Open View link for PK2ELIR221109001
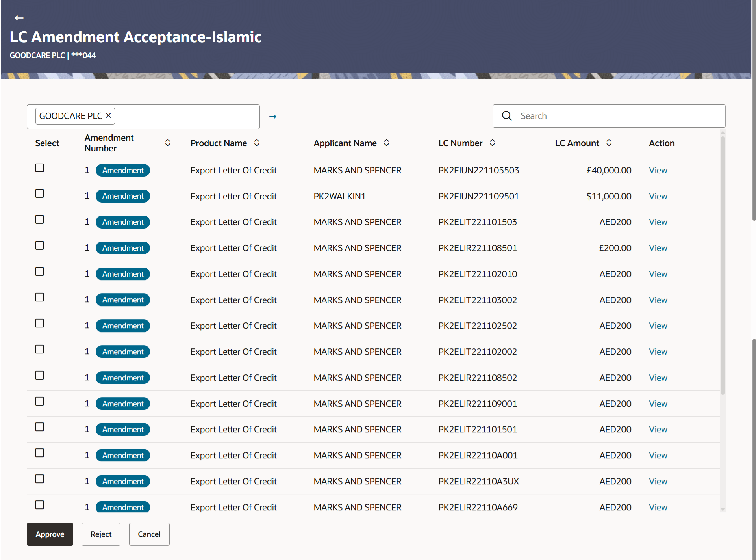756x560 pixels. [x=658, y=404]
